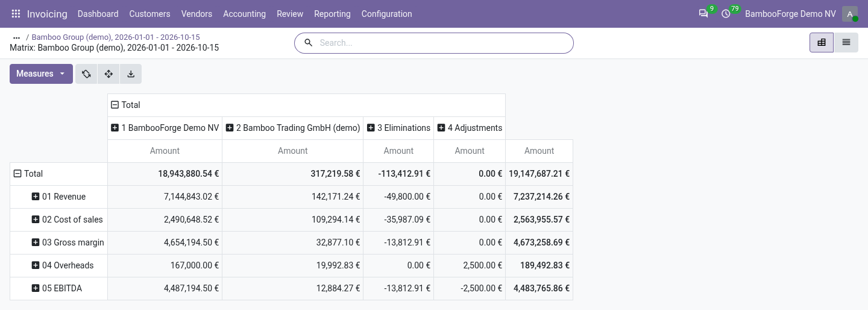Click the Amount header under Eliminations

398,151
